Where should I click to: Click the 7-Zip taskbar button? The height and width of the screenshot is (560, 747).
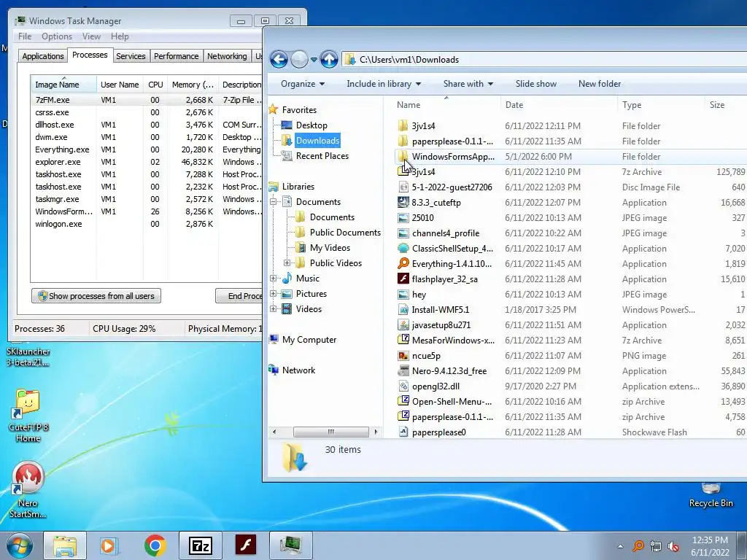[200, 545]
